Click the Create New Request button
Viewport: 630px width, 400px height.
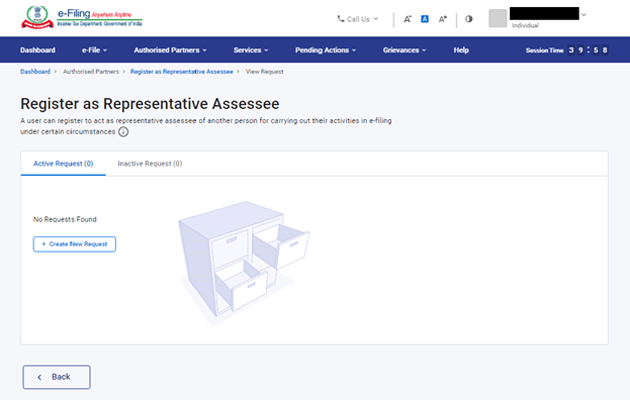click(75, 244)
